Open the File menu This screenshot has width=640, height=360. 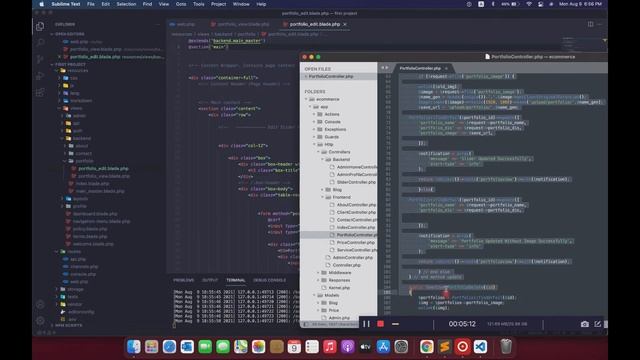[91, 4]
